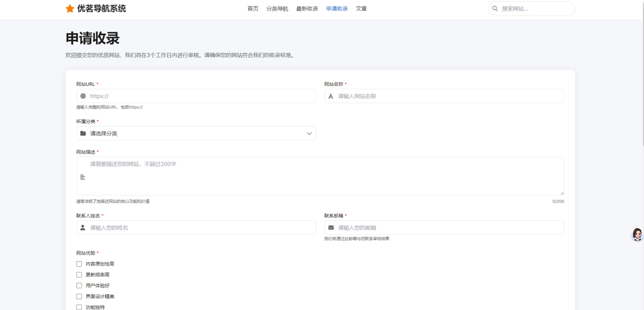Click 请简洁明了地描述网站的核心功能和价值 hint
Viewport: 644px width, 310px height.
click(x=113, y=201)
